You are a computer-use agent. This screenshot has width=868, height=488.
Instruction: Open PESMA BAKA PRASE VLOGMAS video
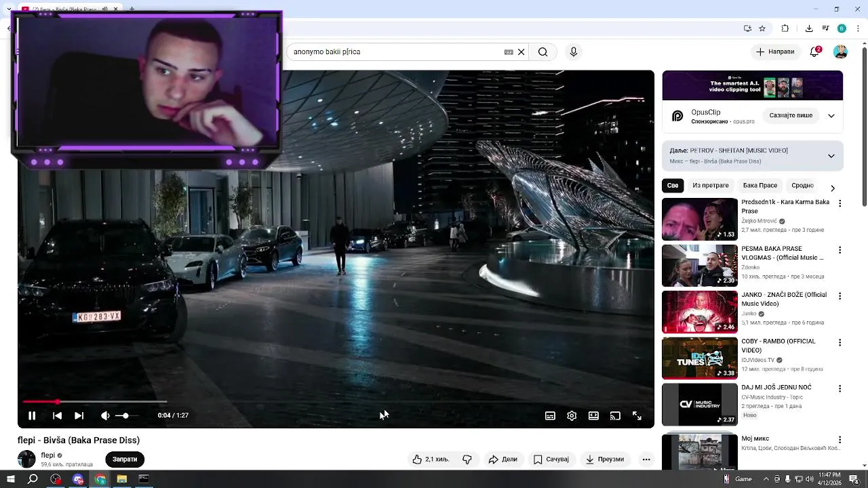click(699, 266)
